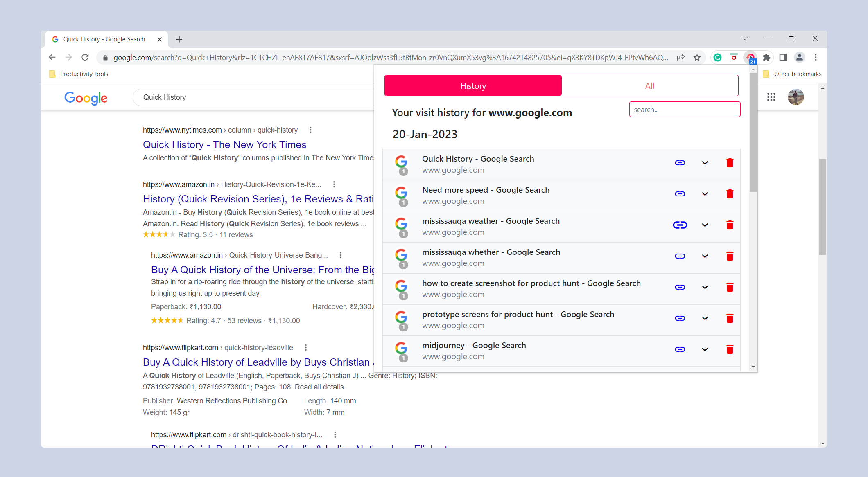This screenshot has height=477, width=868.
Task: Delete Quick History - Google Search entry
Action: pyautogui.click(x=730, y=163)
